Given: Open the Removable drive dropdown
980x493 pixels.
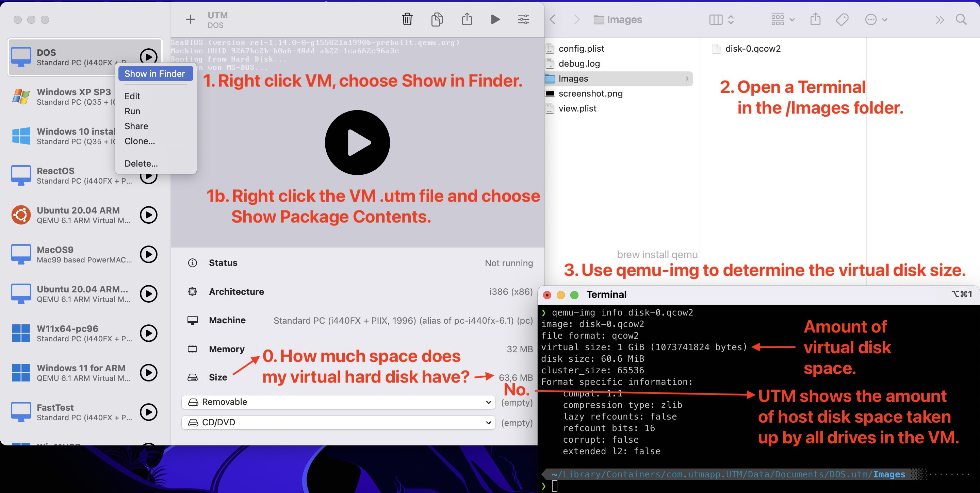Looking at the screenshot, I should [339, 402].
